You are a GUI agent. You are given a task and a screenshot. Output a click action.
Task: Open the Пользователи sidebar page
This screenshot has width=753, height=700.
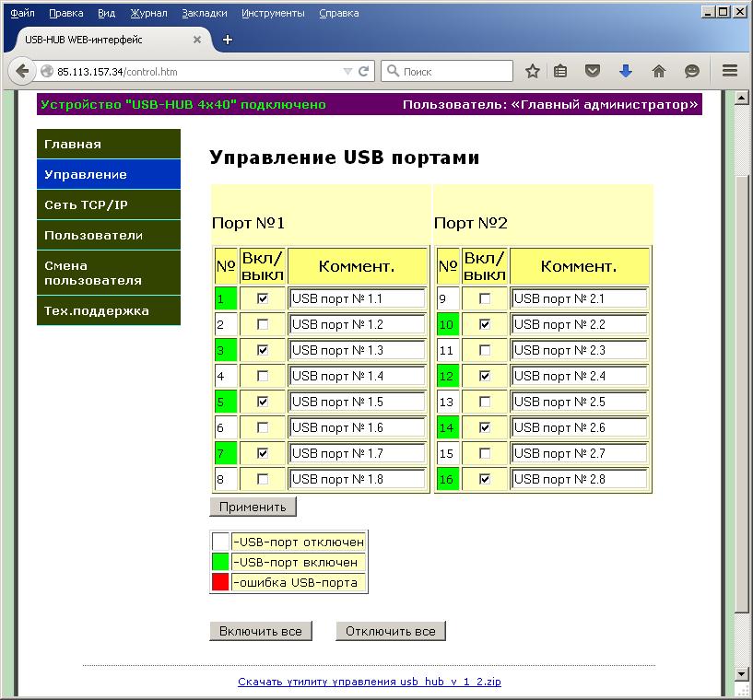pos(109,235)
